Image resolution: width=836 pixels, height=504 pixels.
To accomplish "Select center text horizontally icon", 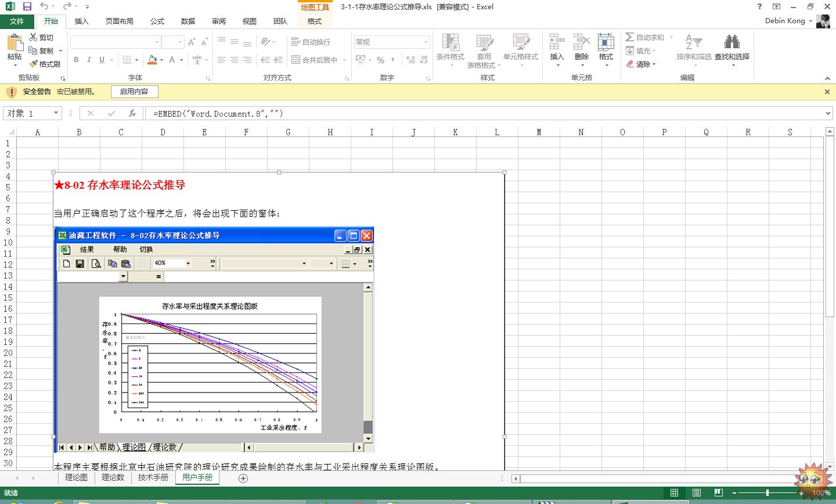I will coord(235,60).
